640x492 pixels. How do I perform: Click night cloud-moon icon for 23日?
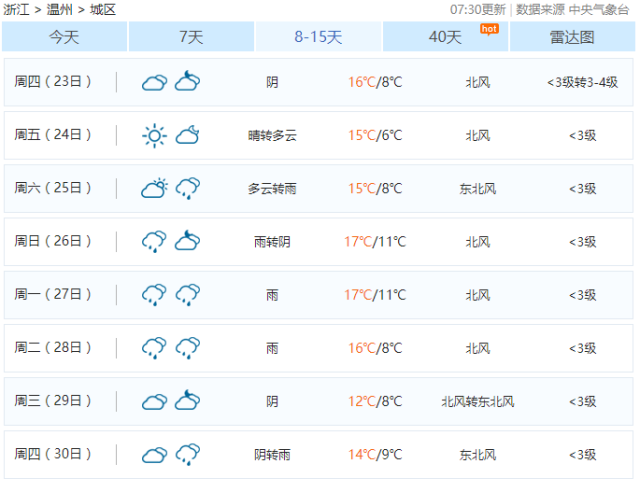coord(187,81)
